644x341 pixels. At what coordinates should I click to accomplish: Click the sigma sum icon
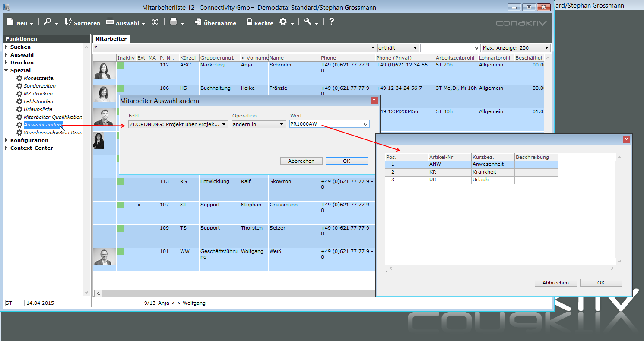coord(155,22)
